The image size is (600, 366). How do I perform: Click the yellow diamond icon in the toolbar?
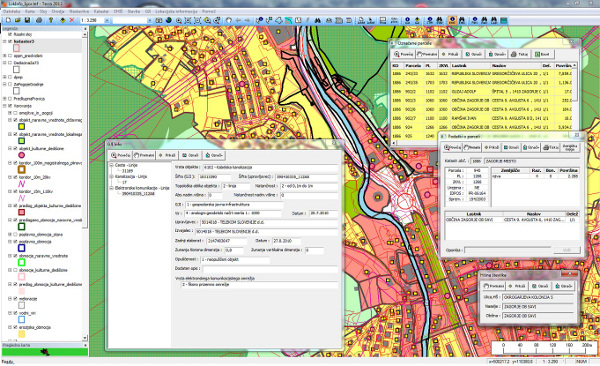click(62, 20)
